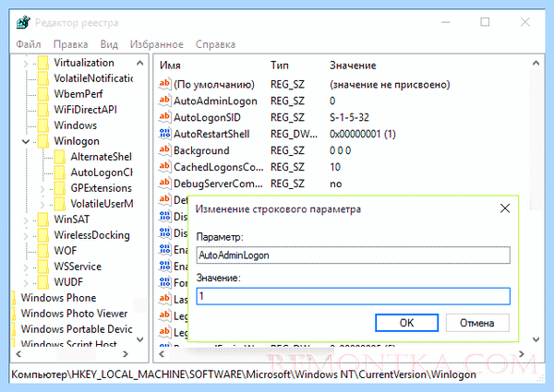This screenshot has width=554, height=392.
Task: Click the string icon of AutoLogonSID
Action: point(164,117)
